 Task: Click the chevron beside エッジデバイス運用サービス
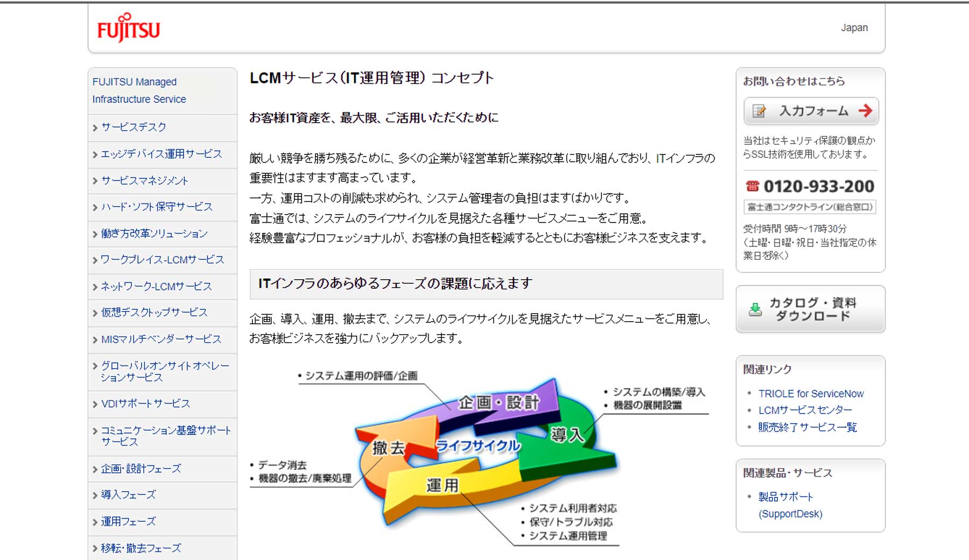pyautogui.click(x=95, y=154)
